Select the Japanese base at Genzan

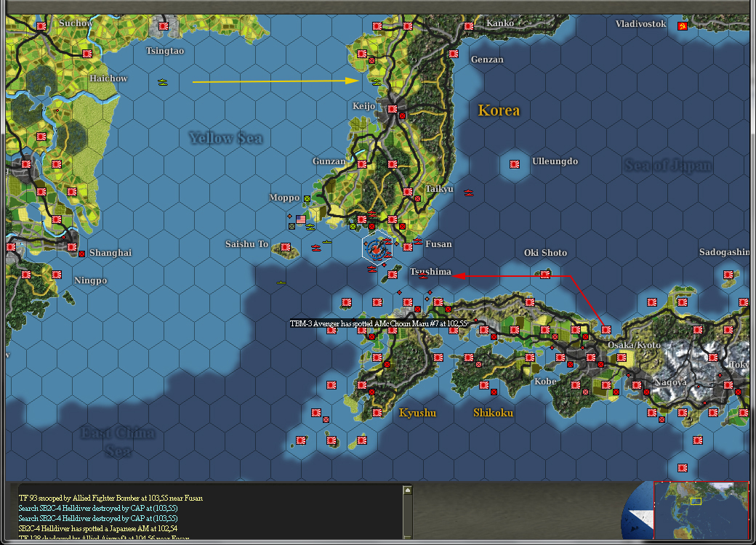tap(453, 54)
